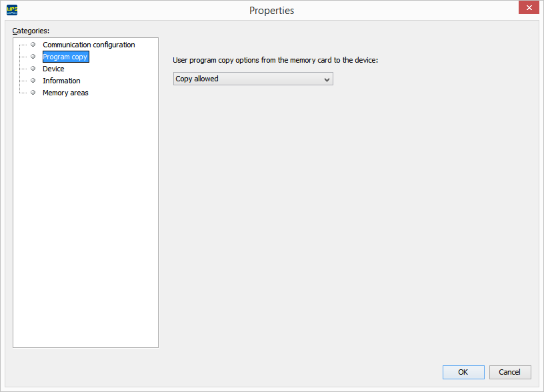Select the Information category
This screenshot has height=392, width=544.
pyautogui.click(x=61, y=80)
